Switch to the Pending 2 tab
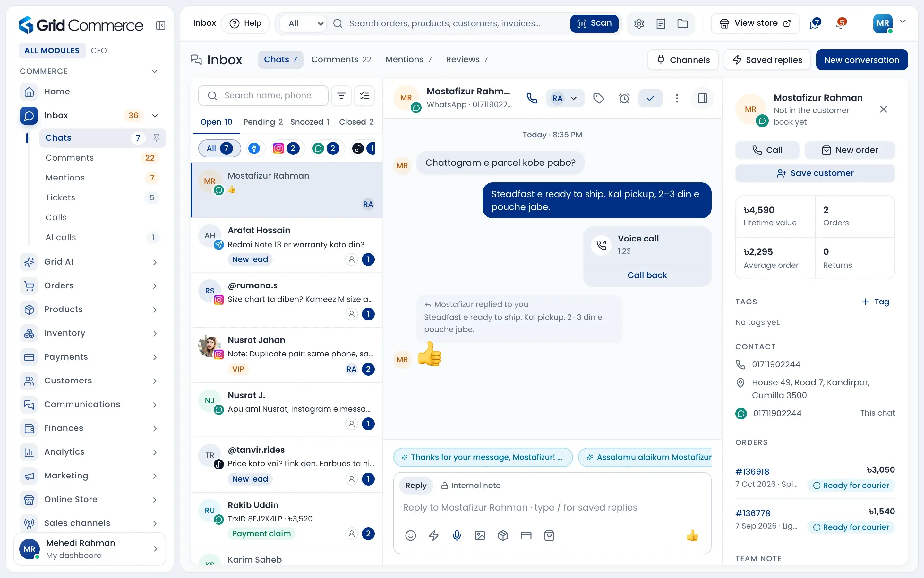Screen dimensions: 924x578 pyautogui.click(x=263, y=122)
